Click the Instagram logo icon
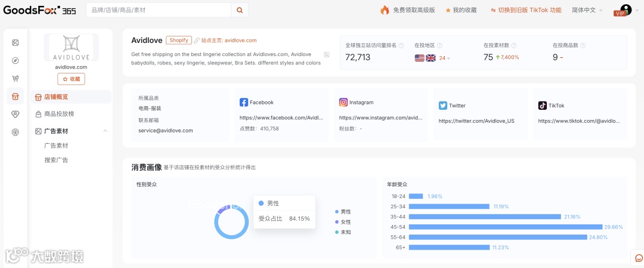This screenshot has width=644, height=268. tap(343, 102)
